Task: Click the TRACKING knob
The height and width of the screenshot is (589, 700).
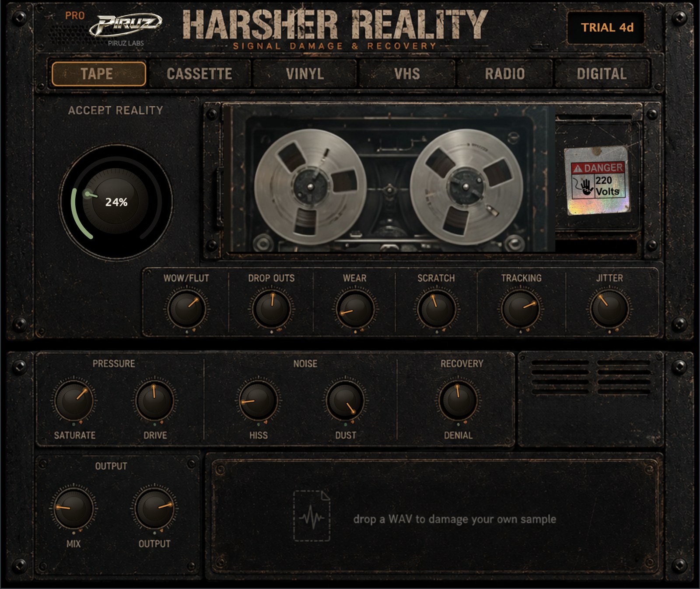Action: click(521, 309)
